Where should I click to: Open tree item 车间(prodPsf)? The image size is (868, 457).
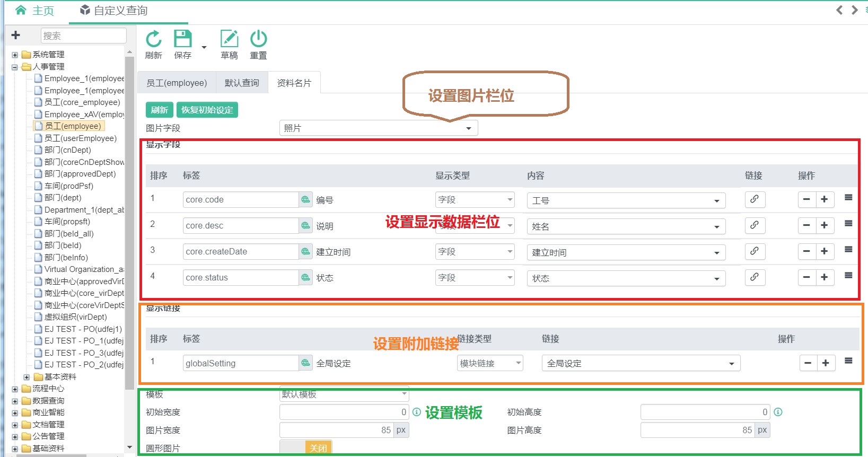click(69, 186)
